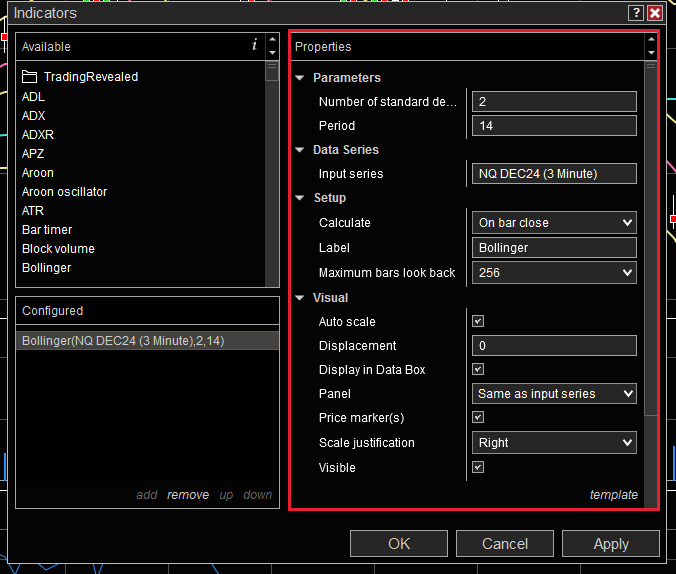Disable the Price marker(s) checkbox
The height and width of the screenshot is (574, 676).
pos(478,418)
